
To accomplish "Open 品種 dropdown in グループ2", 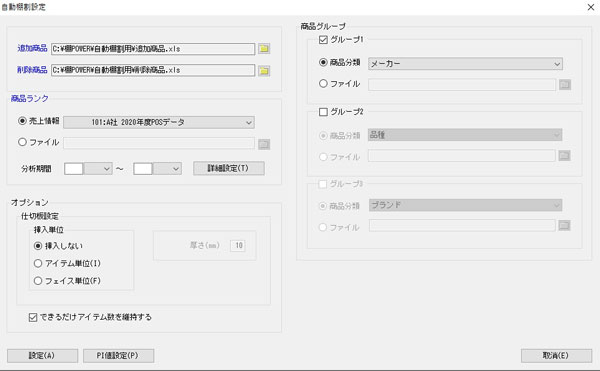I will (465, 135).
